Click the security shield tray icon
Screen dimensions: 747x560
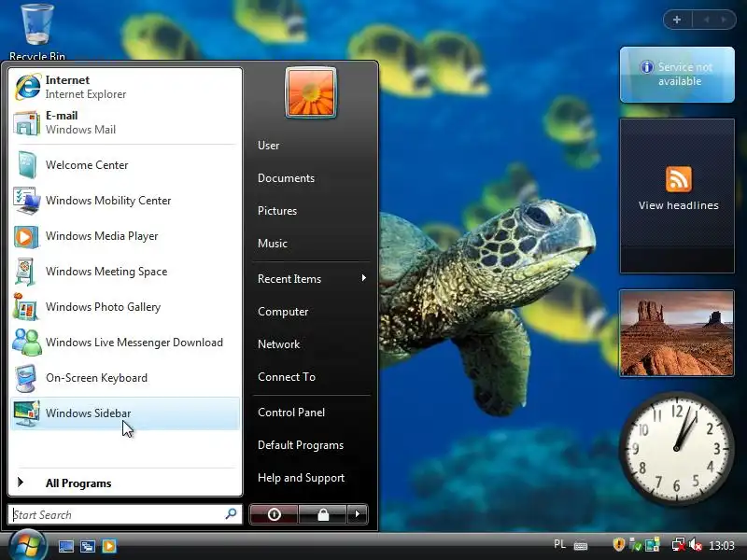[618, 544]
